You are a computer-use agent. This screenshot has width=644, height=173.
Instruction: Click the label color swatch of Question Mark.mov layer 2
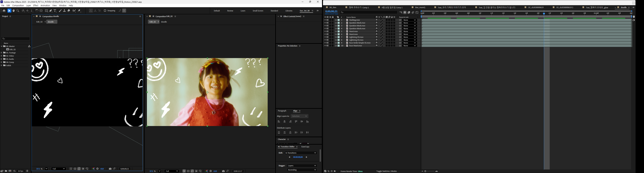coord(338,23)
